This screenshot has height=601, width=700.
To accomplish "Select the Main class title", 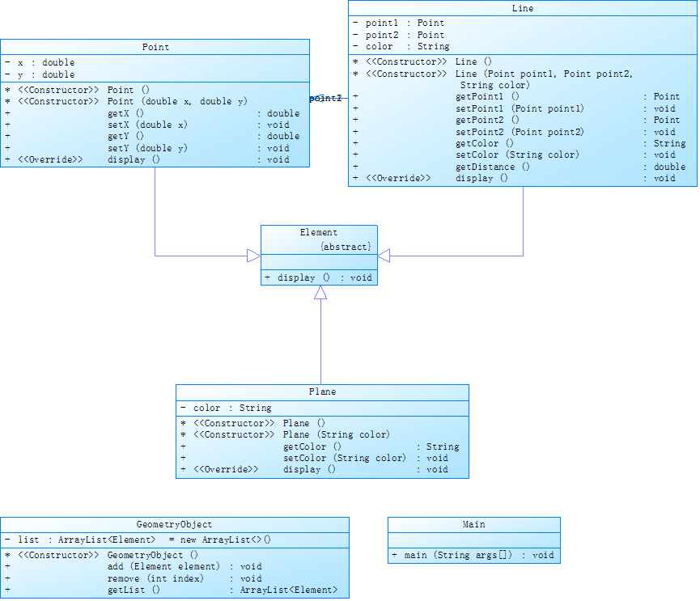I will 473,525.
